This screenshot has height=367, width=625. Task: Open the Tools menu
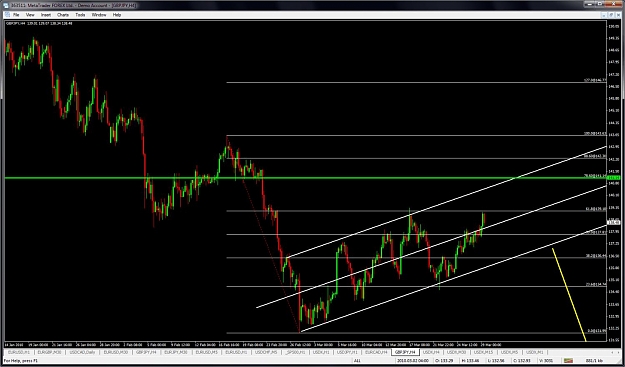tap(81, 15)
